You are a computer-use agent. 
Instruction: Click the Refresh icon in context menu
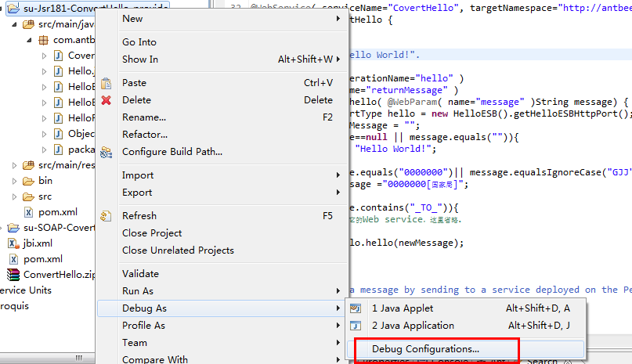107,216
